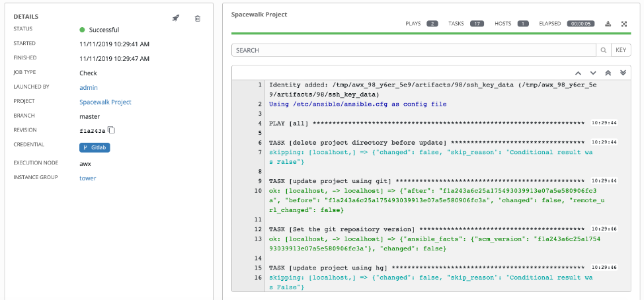Screen dimensions: 644x300
Task: Click TASK Set the git repository version
Action: [x=426, y=229]
